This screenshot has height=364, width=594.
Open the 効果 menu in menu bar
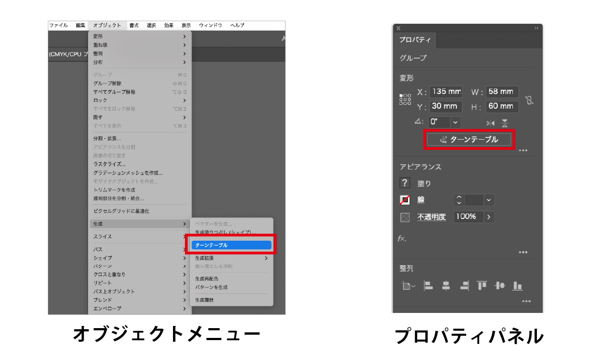[169, 26]
